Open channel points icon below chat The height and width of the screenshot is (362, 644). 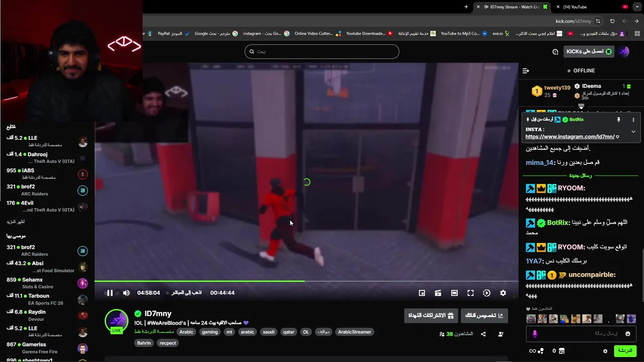536,351
